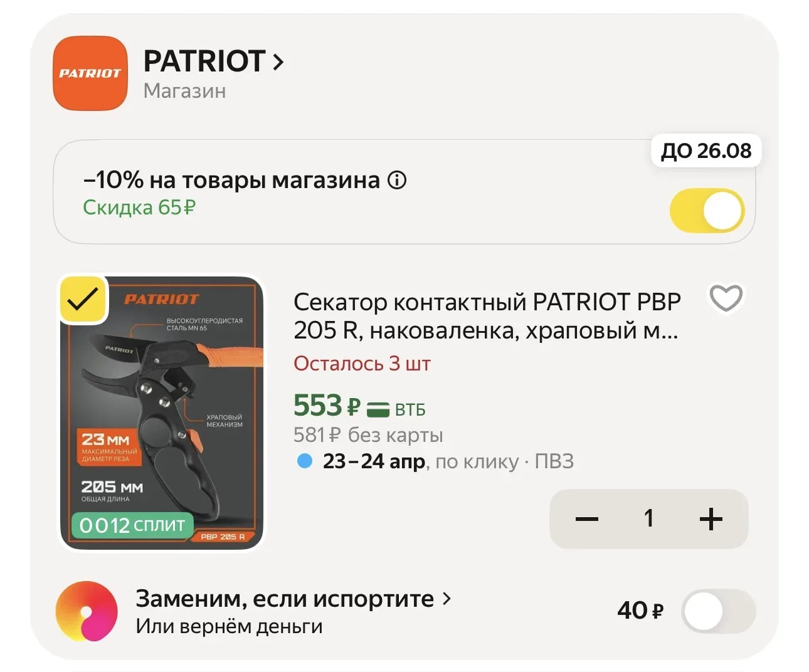Screen dimensions: 809x672
Task: Add pruner to favorites with heart icon
Action: point(726,298)
